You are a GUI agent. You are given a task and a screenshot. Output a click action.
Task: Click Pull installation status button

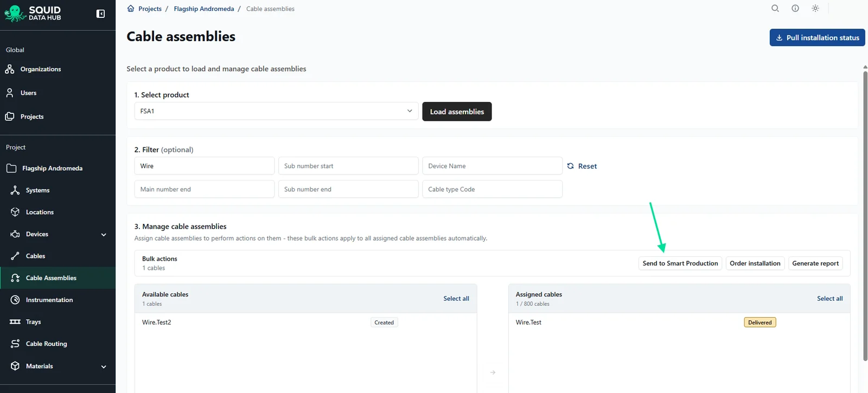tap(817, 37)
